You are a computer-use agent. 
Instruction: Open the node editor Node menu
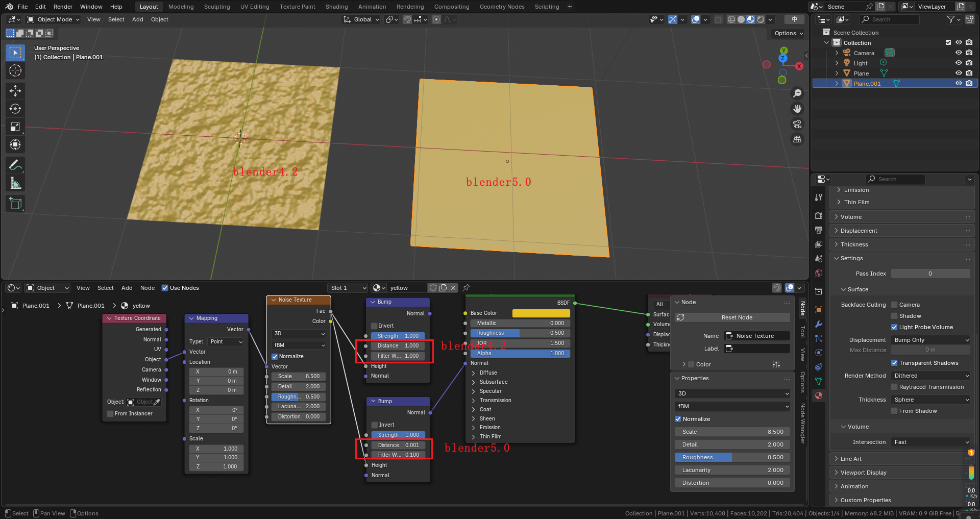coord(148,288)
